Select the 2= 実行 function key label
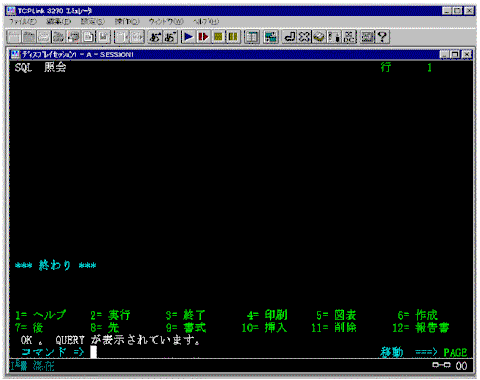The image size is (480, 380). pyautogui.click(x=110, y=315)
